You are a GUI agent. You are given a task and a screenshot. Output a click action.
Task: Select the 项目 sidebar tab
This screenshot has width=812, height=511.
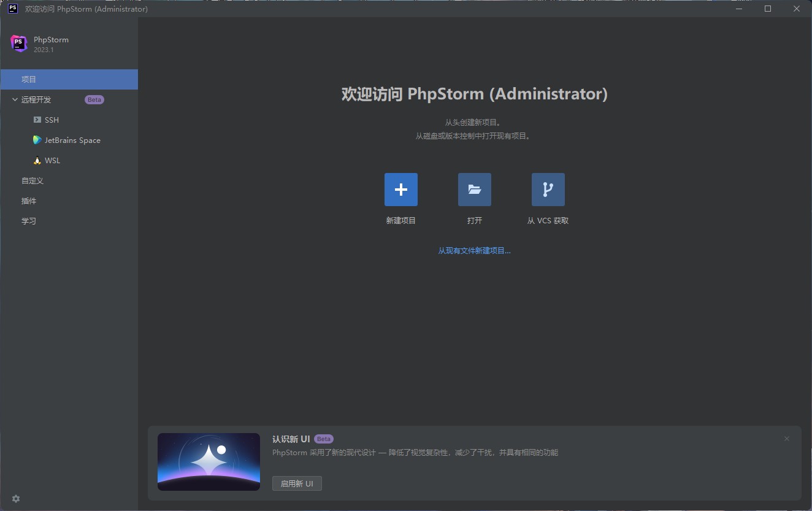pyautogui.click(x=69, y=79)
